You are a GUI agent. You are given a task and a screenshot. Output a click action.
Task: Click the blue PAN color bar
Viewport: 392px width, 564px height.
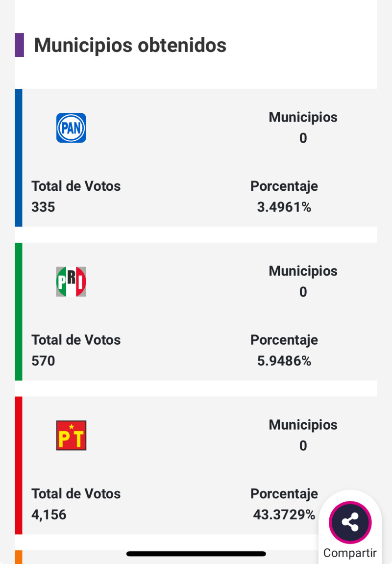tap(19, 157)
